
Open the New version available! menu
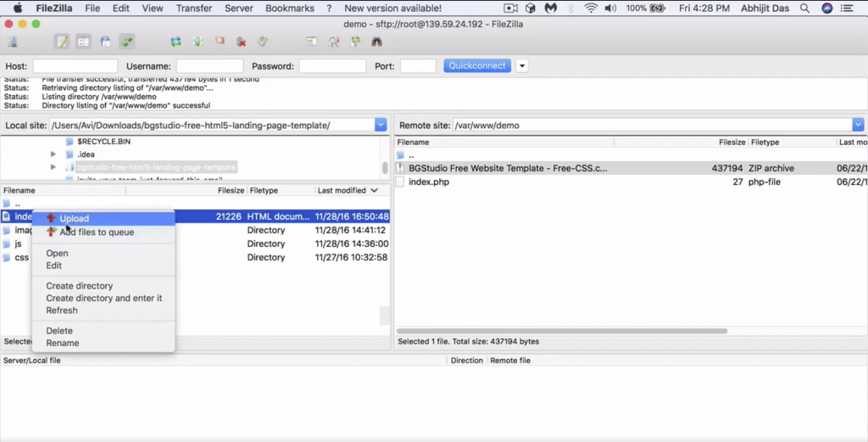393,8
